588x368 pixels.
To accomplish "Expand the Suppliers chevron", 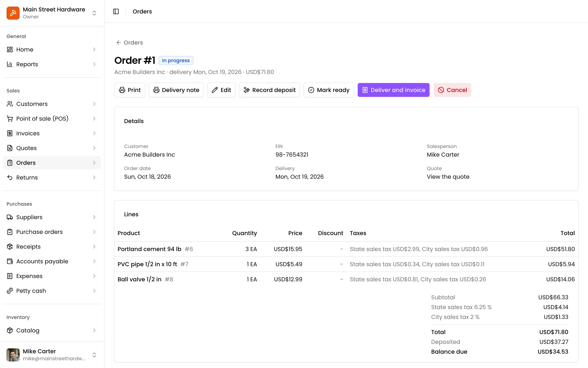I will click(94, 217).
